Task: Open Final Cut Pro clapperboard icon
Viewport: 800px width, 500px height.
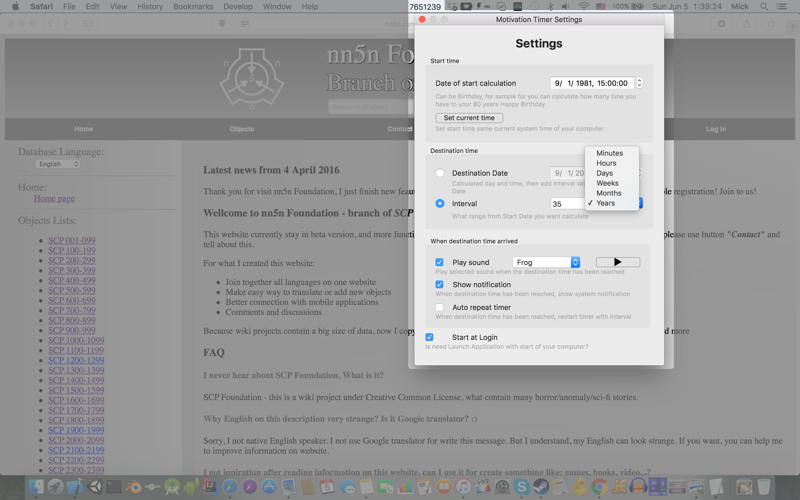Action: point(483,487)
